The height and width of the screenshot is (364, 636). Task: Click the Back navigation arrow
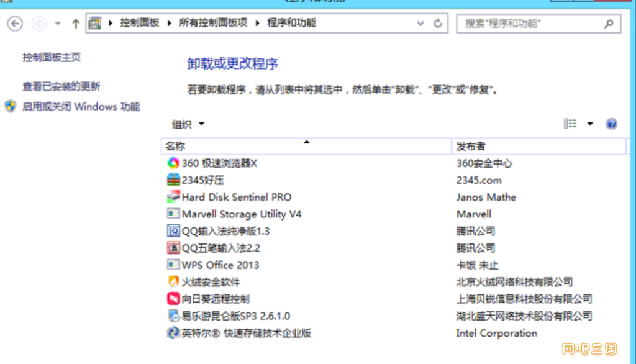tap(15, 24)
